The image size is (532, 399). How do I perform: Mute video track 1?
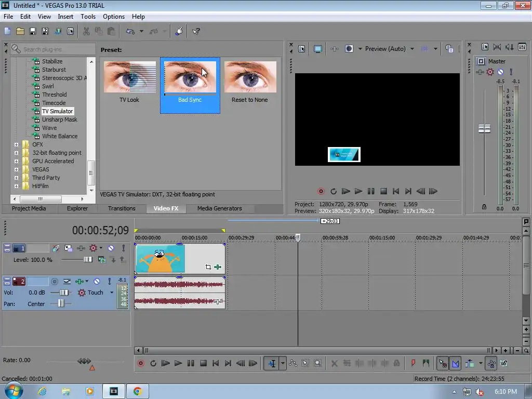point(111,248)
